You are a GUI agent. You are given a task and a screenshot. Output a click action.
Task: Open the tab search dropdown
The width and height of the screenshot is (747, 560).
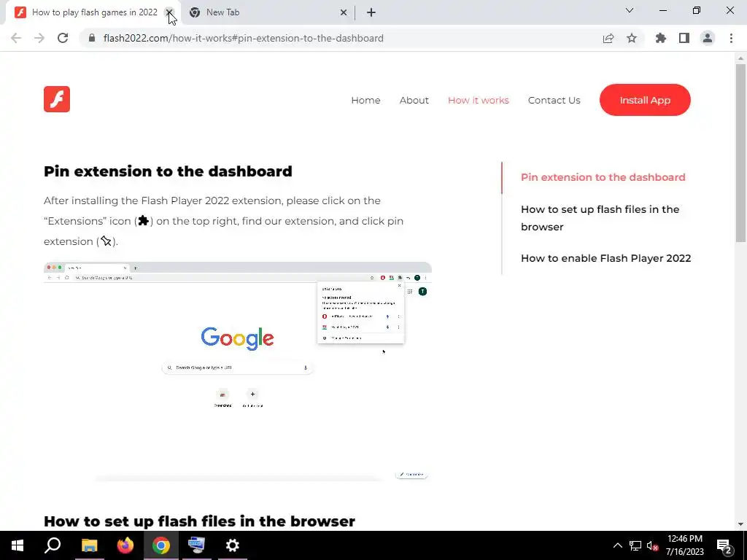[x=630, y=10]
